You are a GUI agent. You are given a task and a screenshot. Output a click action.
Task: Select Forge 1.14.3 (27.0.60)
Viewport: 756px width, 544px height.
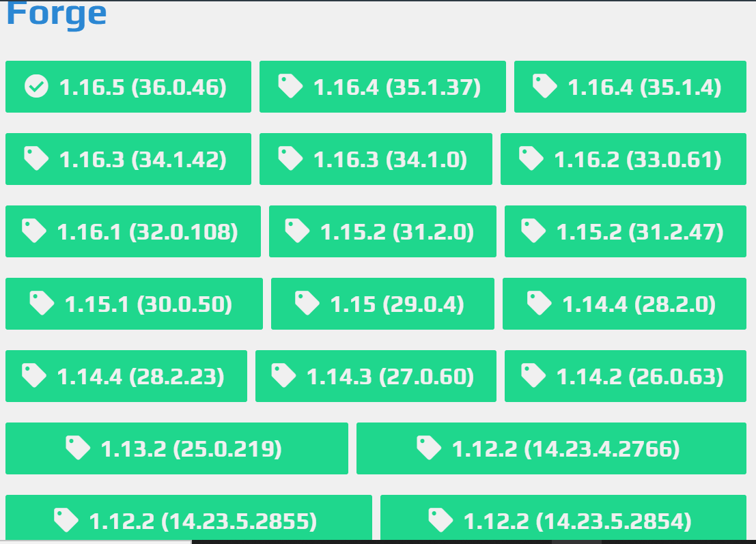(376, 376)
